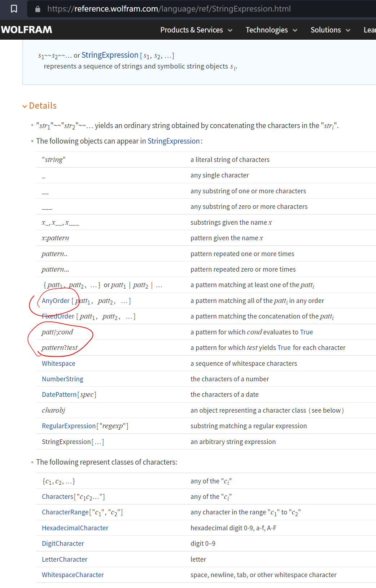The image size is (376, 588).
Task: Expand the chevron next to Technologies
Action: point(295,30)
